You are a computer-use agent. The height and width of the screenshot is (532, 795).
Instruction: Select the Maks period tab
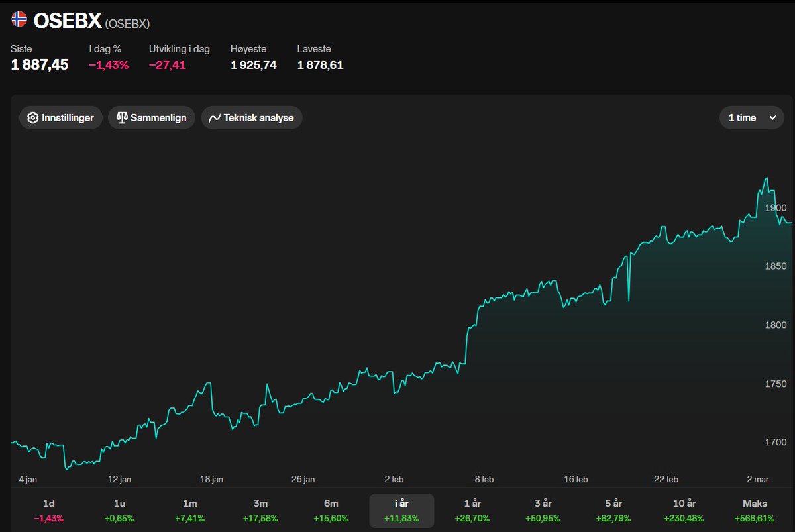click(x=755, y=510)
